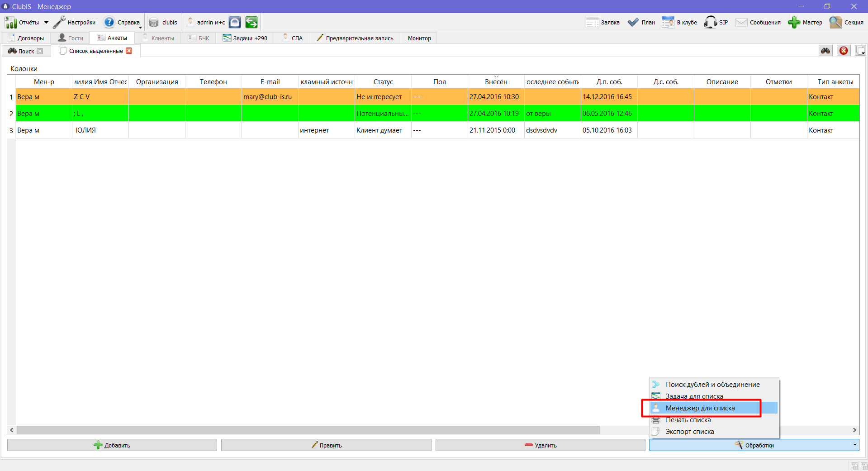Open Сообщения envelope icon

741,22
